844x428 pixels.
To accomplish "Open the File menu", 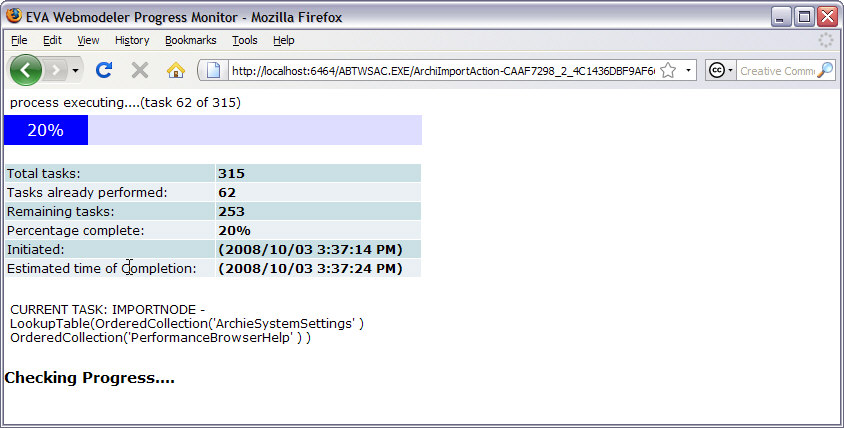I will point(19,40).
